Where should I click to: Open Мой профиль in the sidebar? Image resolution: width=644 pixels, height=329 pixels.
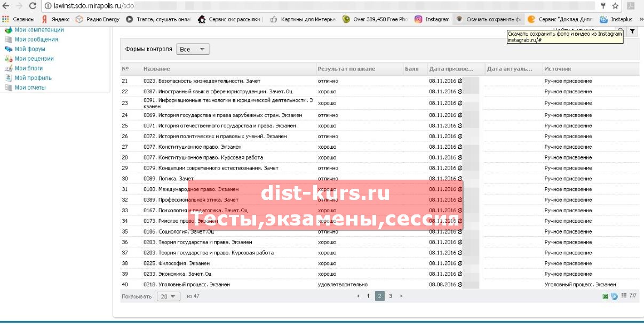(x=33, y=78)
